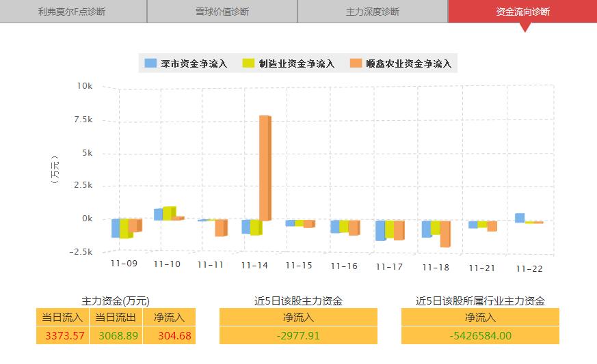597x364 pixels.
Task: Click the 近5日该股所属行业主力资金 title
Action: (x=480, y=301)
